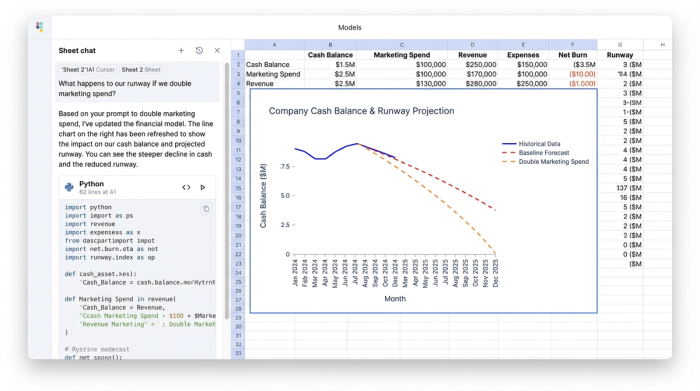Select column B header

pos(330,45)
